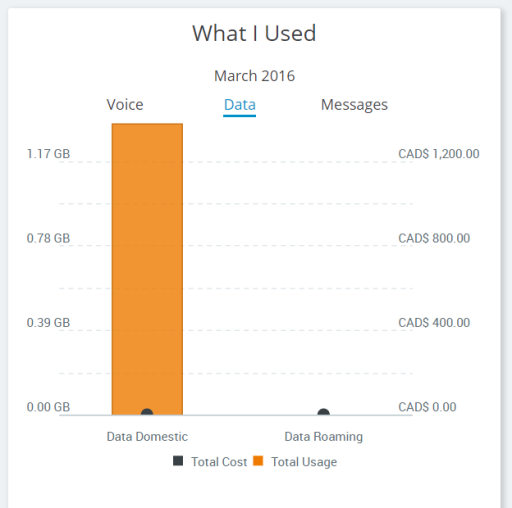Click the What I Used heading
This screenshot has height=508, width=512.
pyautogui.click(x=254, y=33)
